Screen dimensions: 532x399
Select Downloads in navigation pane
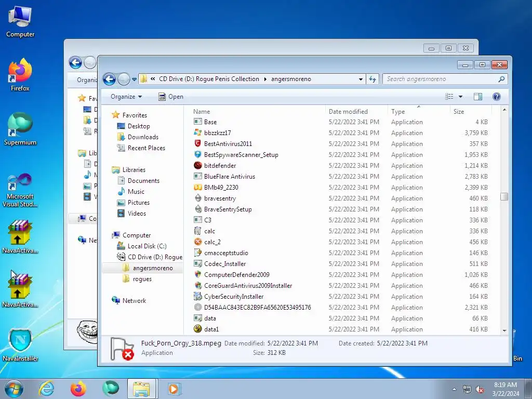coord(143,137)
